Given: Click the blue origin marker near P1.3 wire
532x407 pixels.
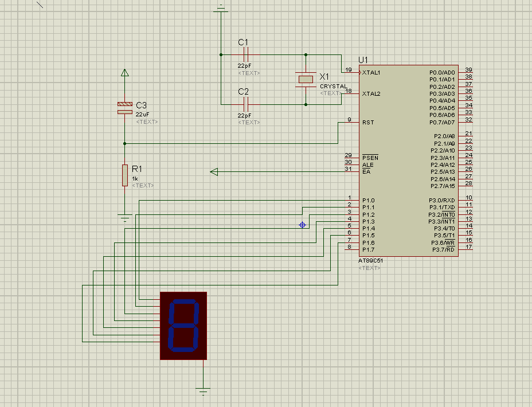Looking at the screenshot, I should [x=302, y=225].
